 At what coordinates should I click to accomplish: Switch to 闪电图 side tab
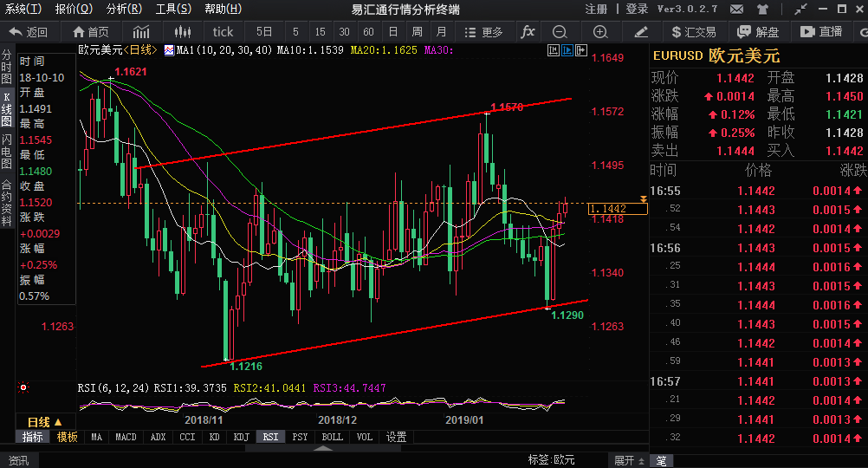click(x=7, y=151)
